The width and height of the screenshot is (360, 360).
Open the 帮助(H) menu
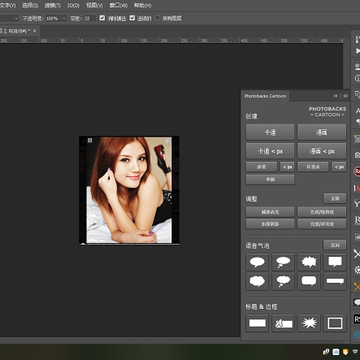pos(142,5)
